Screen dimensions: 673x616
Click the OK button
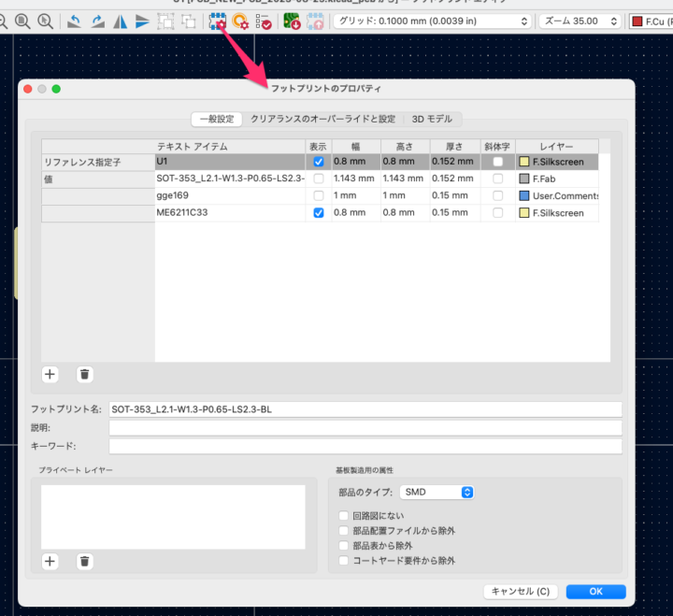tap(595, 592)
